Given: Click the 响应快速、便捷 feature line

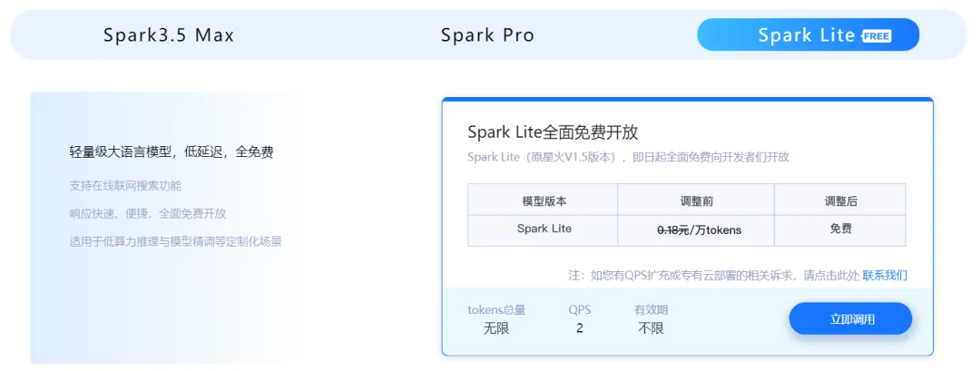Looking at the screenshot, I should click(148, 213).
